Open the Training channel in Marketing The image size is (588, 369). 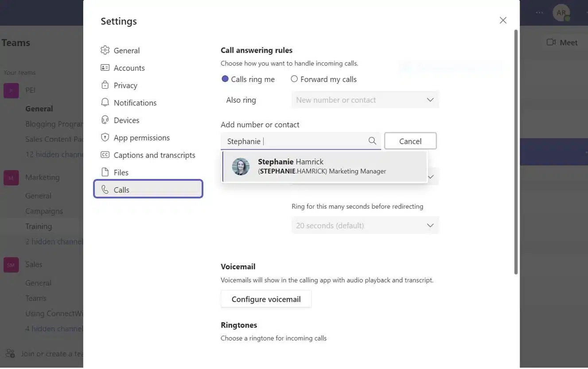pyautogui.click(x=39, y=226)
